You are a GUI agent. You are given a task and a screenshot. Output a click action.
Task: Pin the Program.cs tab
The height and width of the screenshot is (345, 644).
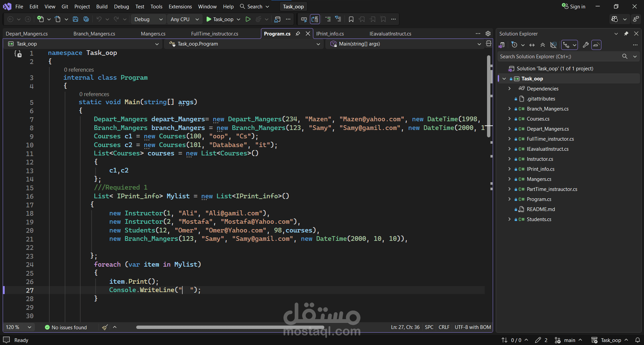pos(298,33)
